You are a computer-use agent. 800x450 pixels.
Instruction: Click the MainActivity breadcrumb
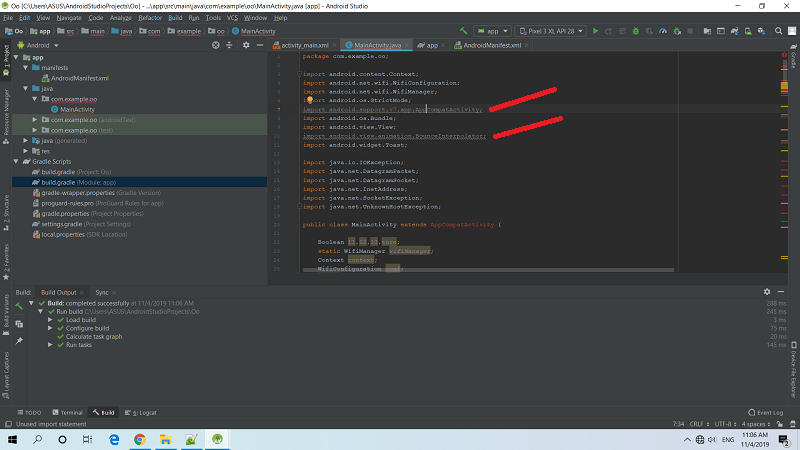(254, 31)
